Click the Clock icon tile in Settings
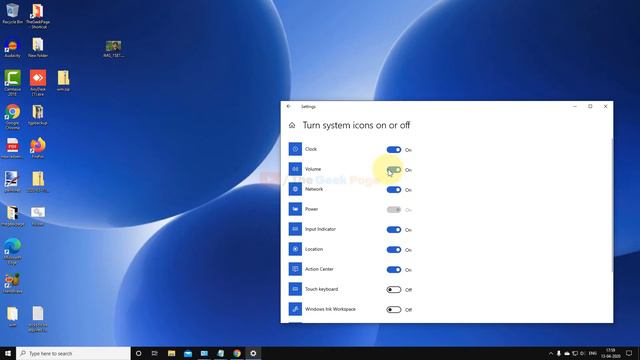The width and height of the screenshot is (640, 360). click(x=295, y=149)
